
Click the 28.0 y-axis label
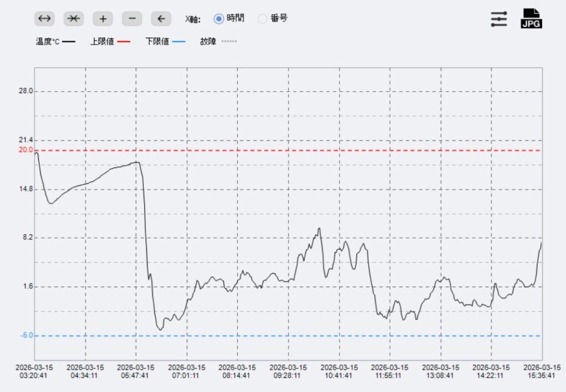click(25, 91)
